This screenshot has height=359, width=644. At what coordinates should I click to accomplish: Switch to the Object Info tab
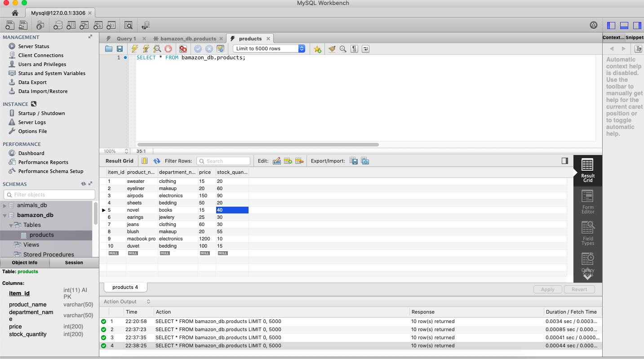[25, 262]
